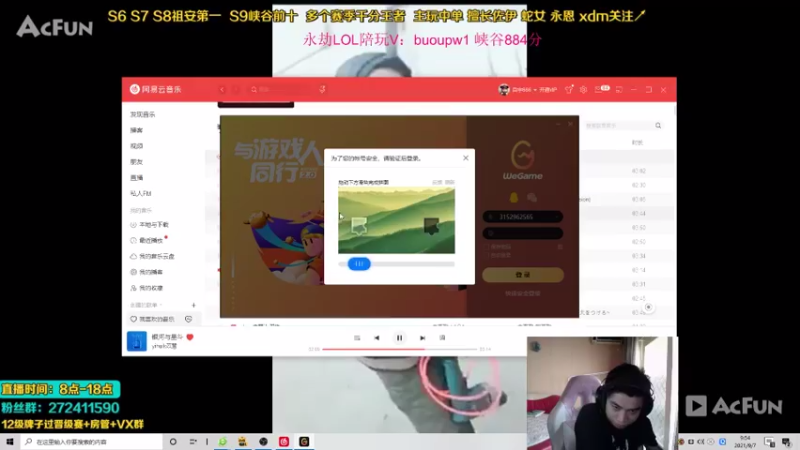Click the light puzzle piece in captcha image
Viewport: 800px width, 450px height.
(359, 226)
